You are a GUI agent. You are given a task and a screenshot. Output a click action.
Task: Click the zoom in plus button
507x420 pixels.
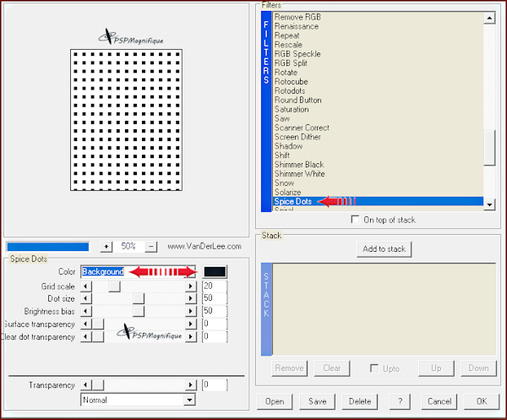pos(106,246)
